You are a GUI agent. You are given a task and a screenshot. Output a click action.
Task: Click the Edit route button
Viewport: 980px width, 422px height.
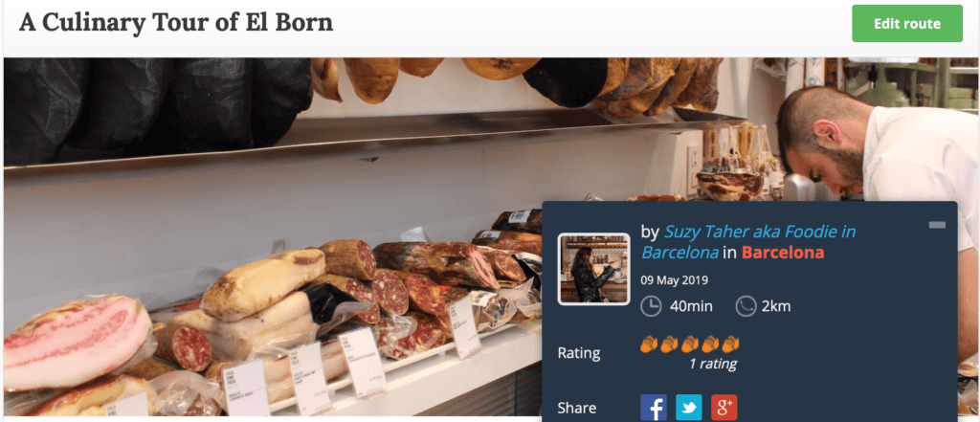click(x=907, y=24)
